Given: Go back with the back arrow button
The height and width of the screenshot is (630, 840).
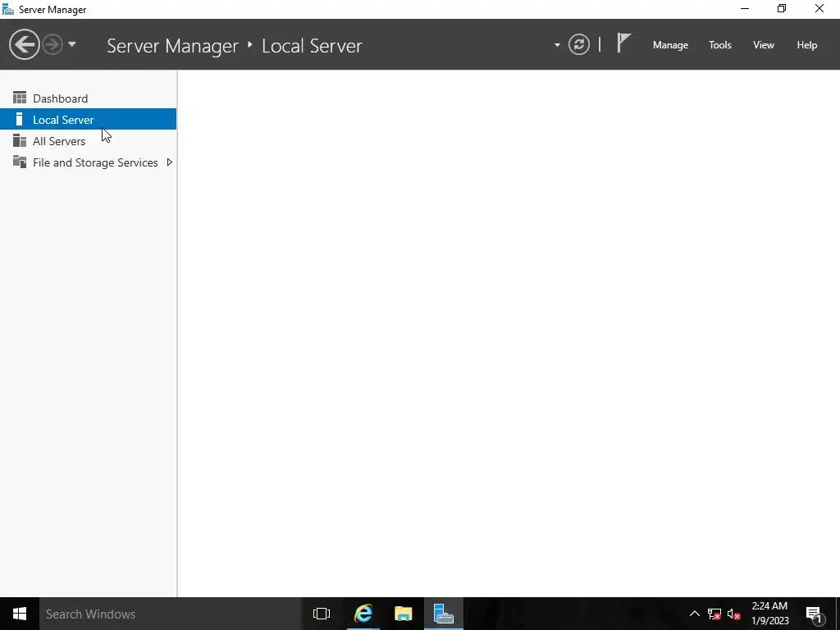Looking at the screenshot, I should [24, 44].
